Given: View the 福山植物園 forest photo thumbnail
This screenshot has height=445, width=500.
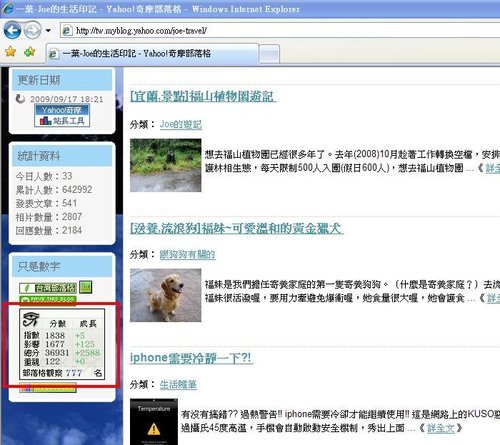Looking at the screenshot, I should 165,165.
